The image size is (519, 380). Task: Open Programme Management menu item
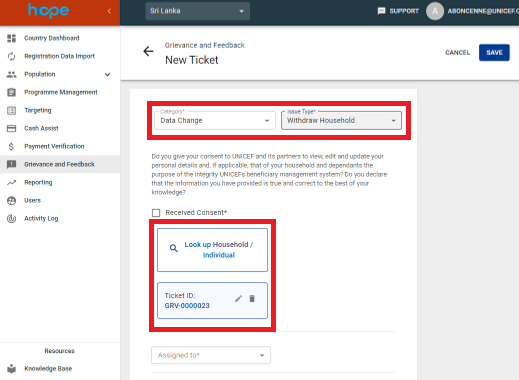(60, 92)
